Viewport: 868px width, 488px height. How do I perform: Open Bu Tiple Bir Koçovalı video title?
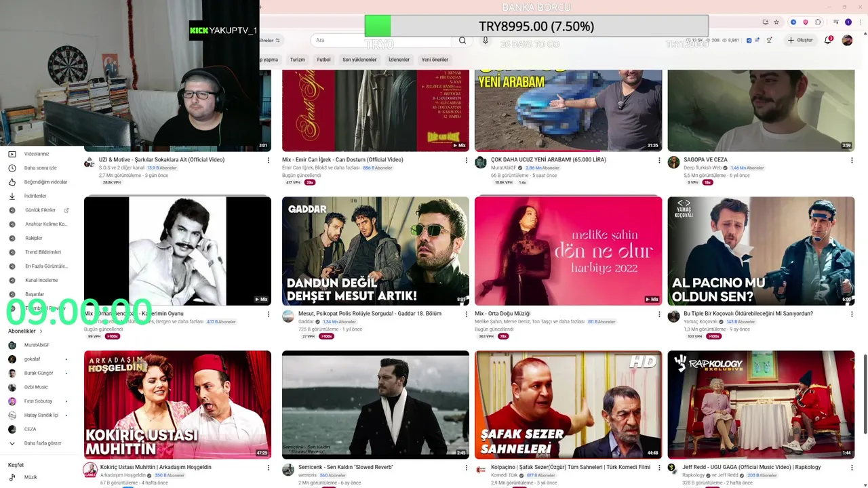coord(748,314)
